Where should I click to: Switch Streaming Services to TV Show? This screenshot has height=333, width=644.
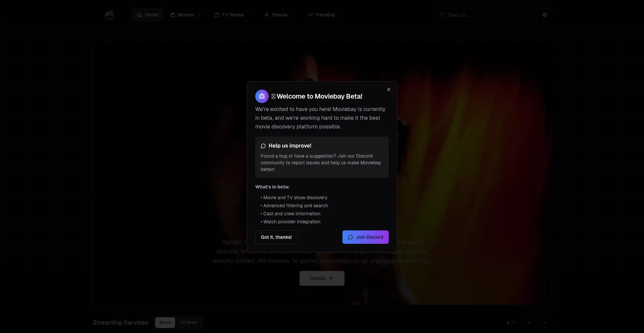(189, 323)
